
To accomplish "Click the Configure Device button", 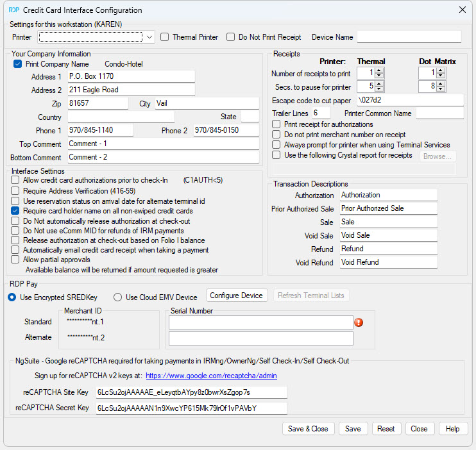I will [x=237, y=296].
